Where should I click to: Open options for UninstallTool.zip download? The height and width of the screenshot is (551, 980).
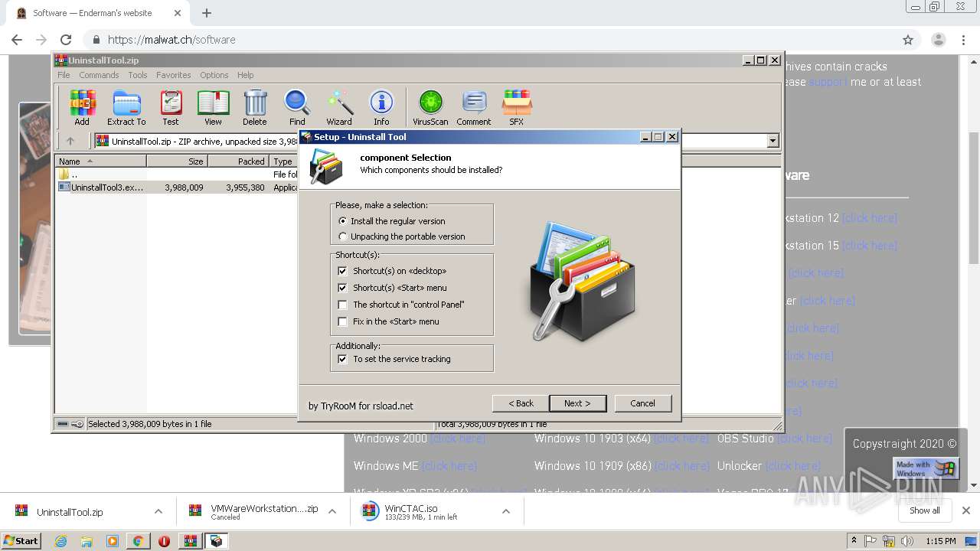click(158, 511)
